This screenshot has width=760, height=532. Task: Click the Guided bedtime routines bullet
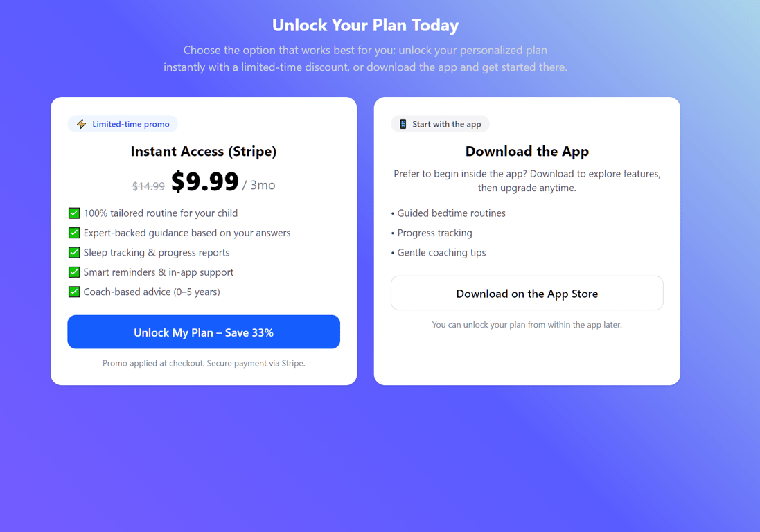[450, 213]
